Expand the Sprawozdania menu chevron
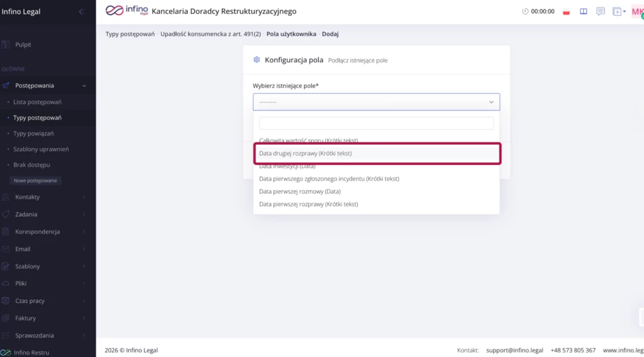The height and width of the screenshot is (357, 644). pos(84,335)
